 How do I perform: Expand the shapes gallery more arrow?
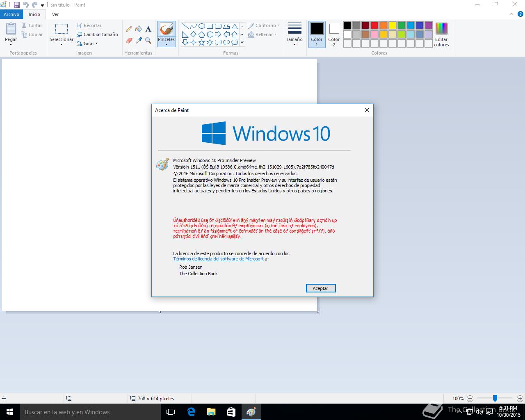pos(242,43)
